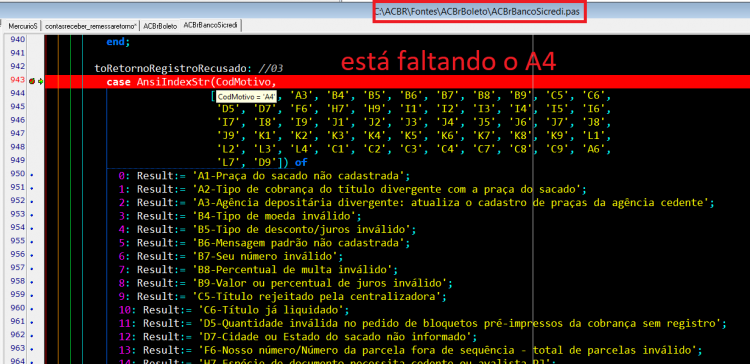The image size is (750, 364).
Task: Click the 'A3-Agência depositária divergente' string
Action: click(450, 203)
